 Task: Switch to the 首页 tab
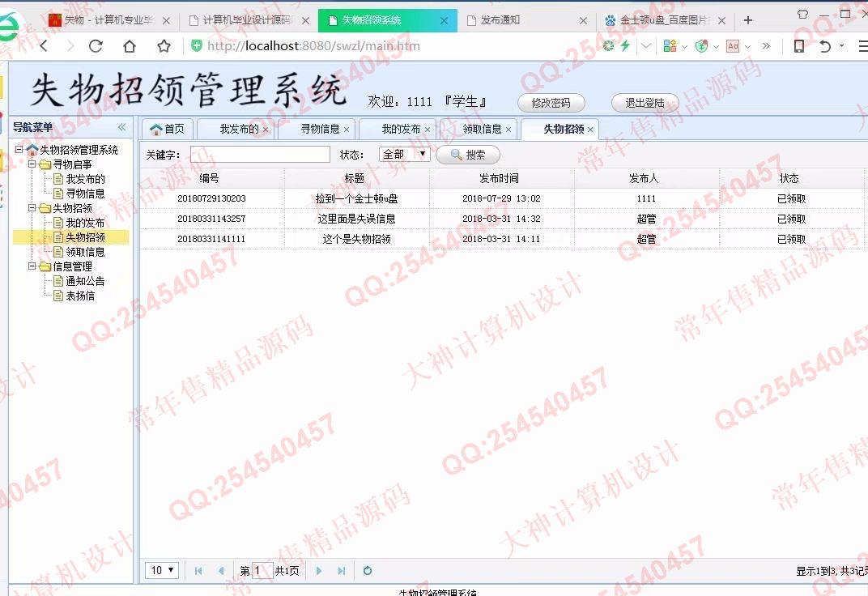click(167, 129)
